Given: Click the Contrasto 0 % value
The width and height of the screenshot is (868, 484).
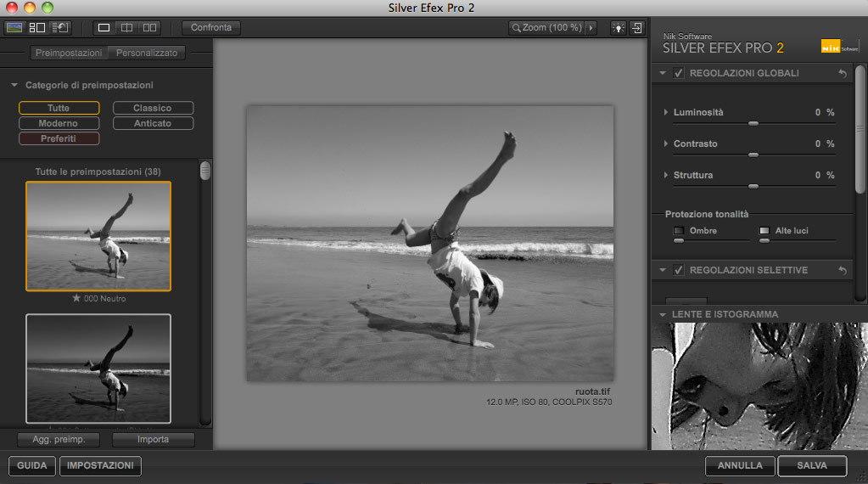Looking at the screenshot, I should tap(824, 144).
